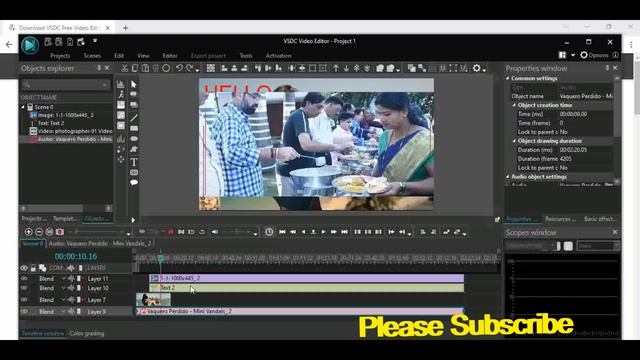Image resolution: width=640 pixels, height=360 pixels.
Task: Click the Objects explorer search field
Action: tap(65, 84)
